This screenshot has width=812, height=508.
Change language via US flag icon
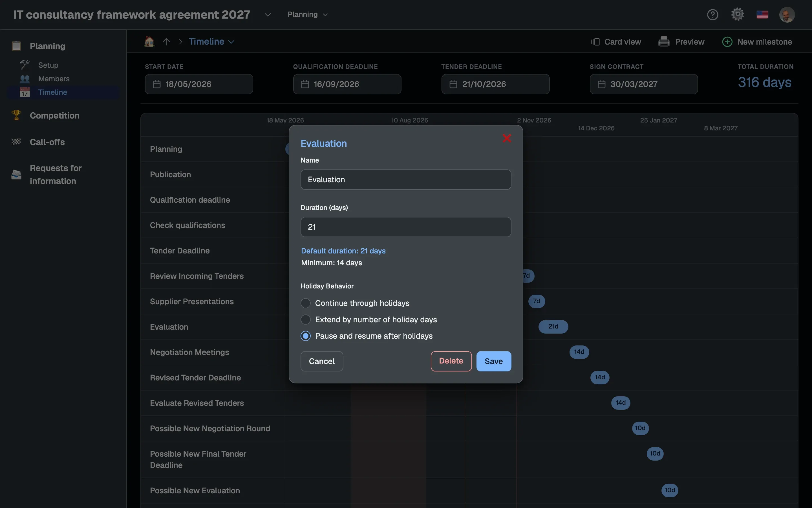click(762, 15)
